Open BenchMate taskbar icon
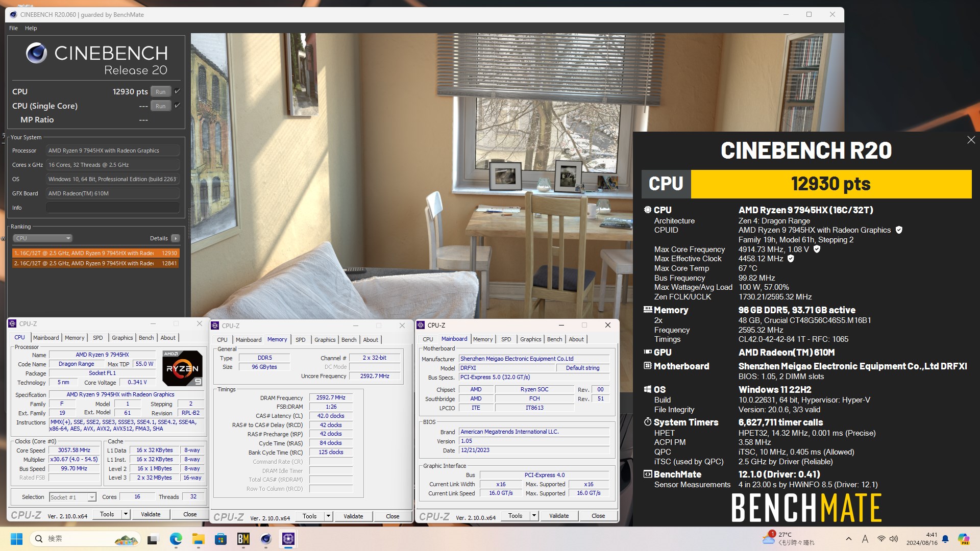This screenshot has height=551, width=980. coord(243,539)
